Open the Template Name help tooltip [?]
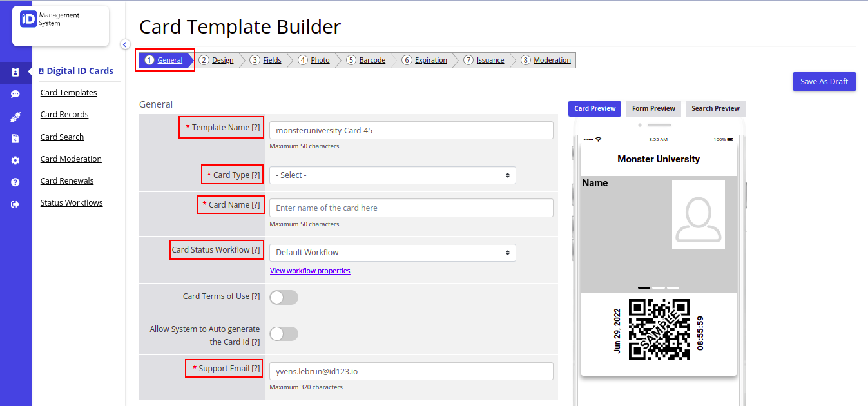868x406 pixels. 256,127
